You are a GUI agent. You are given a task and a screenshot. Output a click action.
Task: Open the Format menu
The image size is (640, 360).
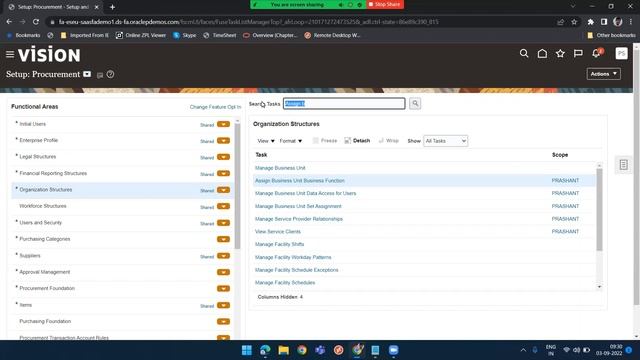point(291,141)
